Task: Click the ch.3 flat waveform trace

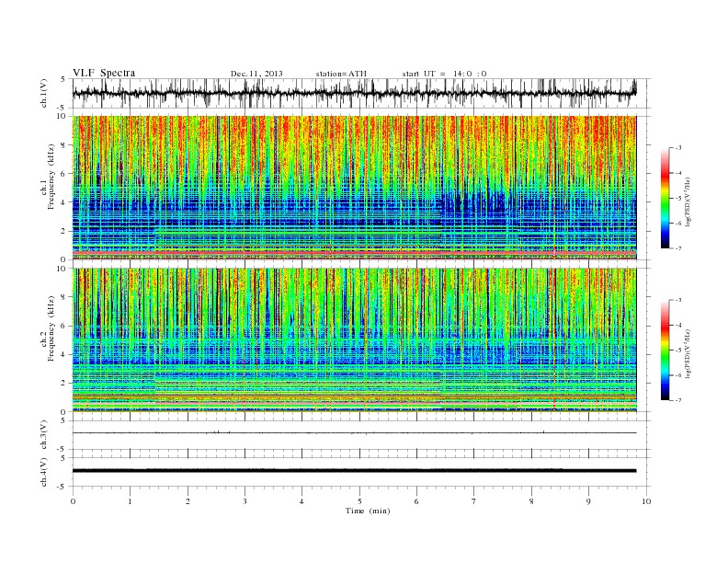Action: (x=354, y=433)
